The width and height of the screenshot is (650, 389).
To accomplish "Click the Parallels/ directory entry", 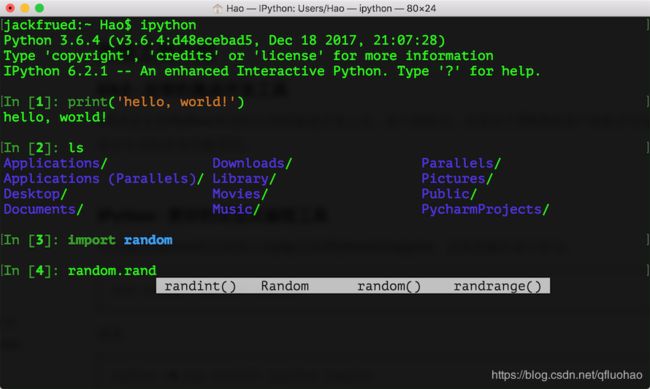I will (x=461, y=163).
